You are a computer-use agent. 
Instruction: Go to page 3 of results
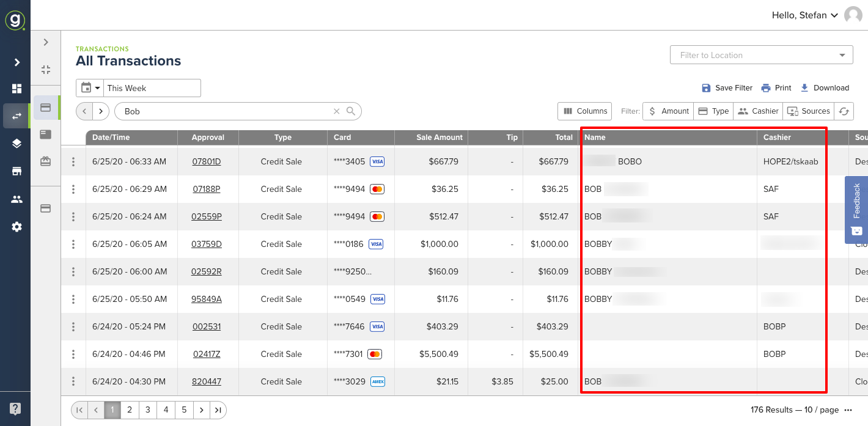click(147, 409)
